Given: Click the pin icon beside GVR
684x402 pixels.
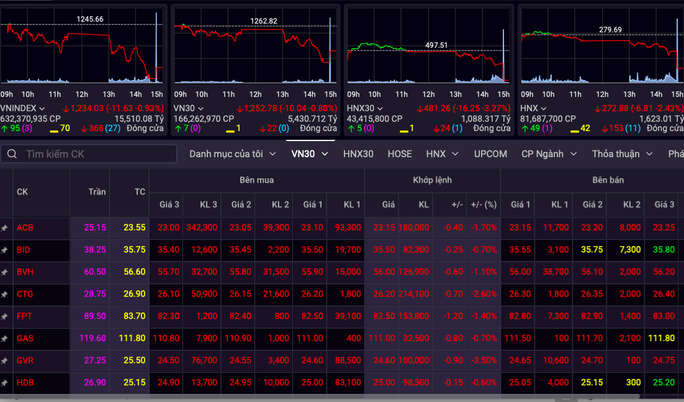Looking at the screenshot, I should click(x=6, y=361).
